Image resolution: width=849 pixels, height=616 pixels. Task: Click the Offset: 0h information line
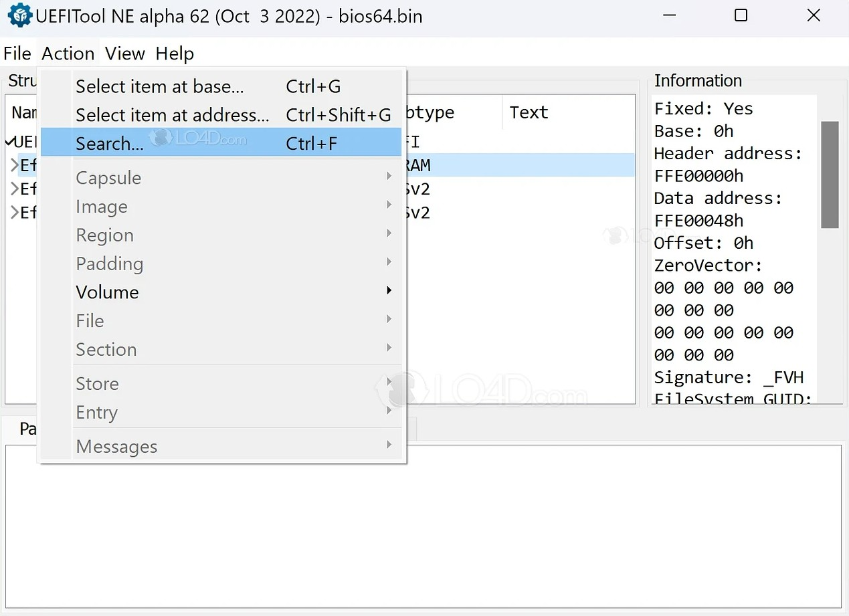703,243
